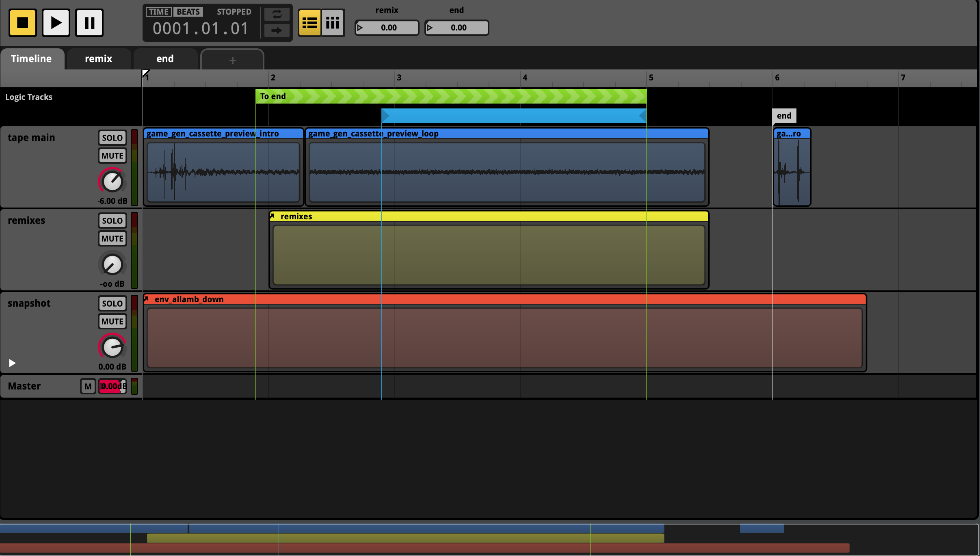The width and height of the screenshot is (980, 556).
Task: Switch time display to BEATS
Action: click(x=188, y=11)
